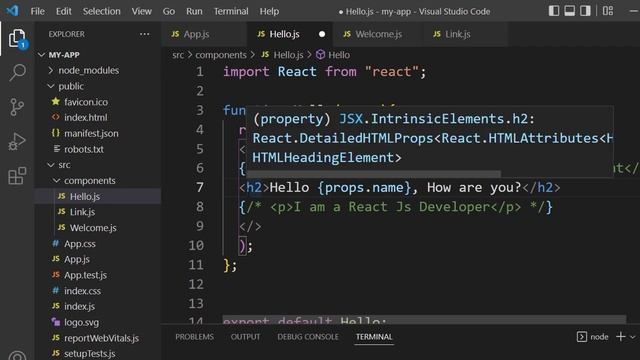Screen dimensions: 640x360
Task: Toggle the bottom panel layout icon
Action: click(x=569, y=11)
